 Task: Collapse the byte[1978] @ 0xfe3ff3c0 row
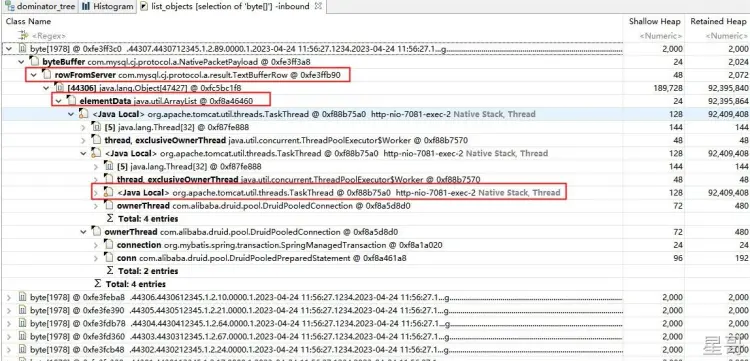click(9, 49)
